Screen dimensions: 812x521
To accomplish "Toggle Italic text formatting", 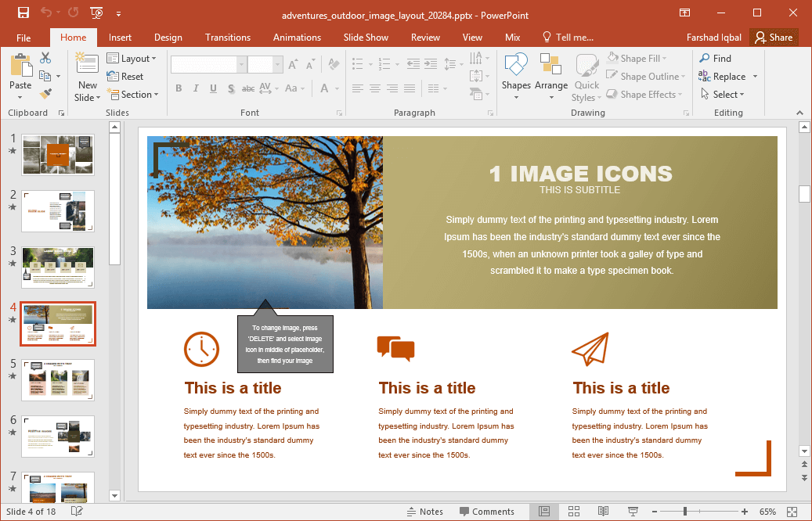I will pos(196,88).
